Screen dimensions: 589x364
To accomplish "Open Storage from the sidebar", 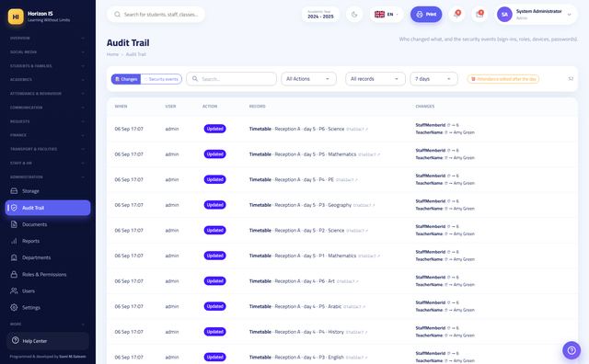I will (x=48, y=191).
